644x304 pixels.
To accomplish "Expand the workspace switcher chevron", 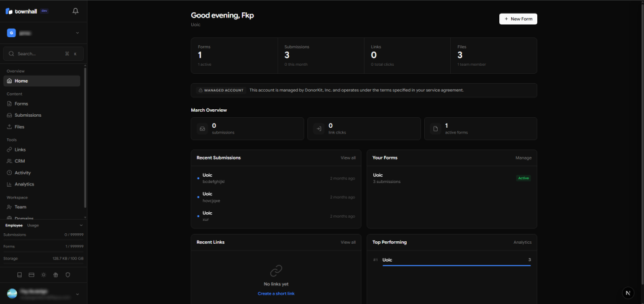I will coord(77,33).
